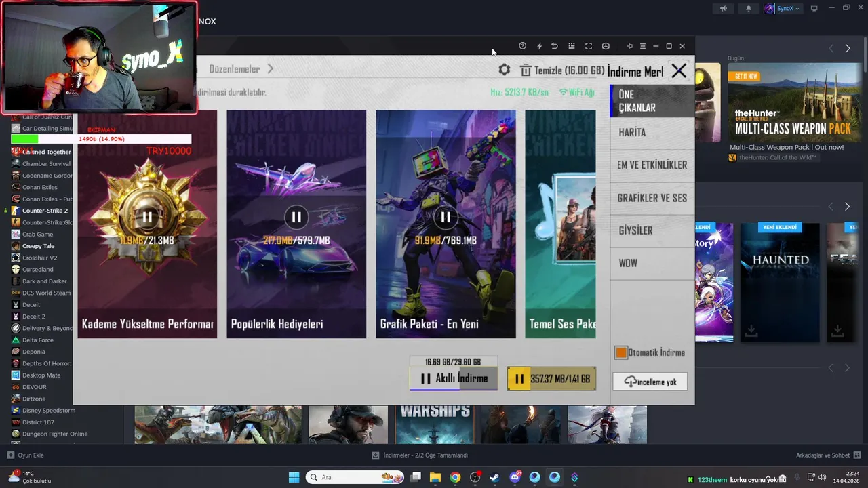Select Disney Speedstorm in library
The height and width of the screenshot is (488, 868).
coord(49,410)
